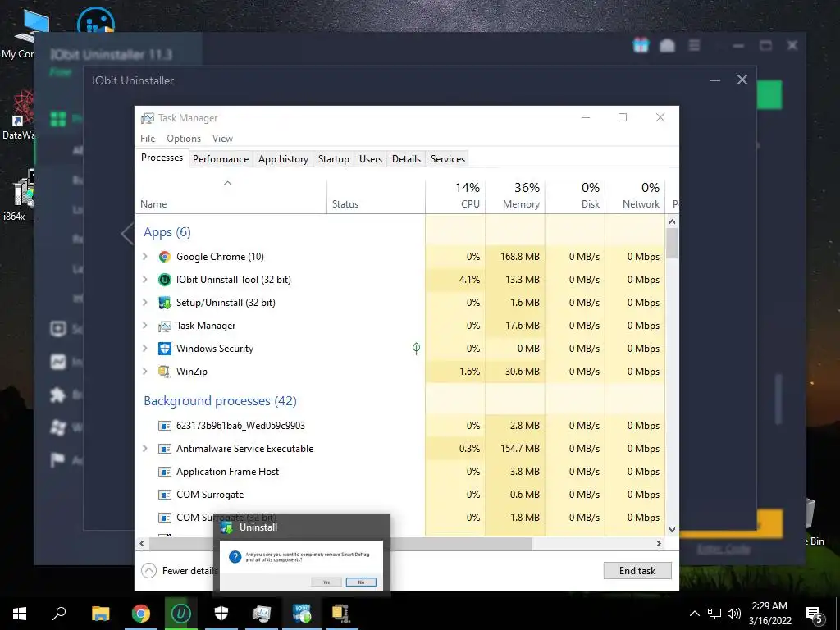Click the puzzle piece icon in IObit sidebar
Image resolution: width=840 pixels, height=630 pixels.
point(58,395)
